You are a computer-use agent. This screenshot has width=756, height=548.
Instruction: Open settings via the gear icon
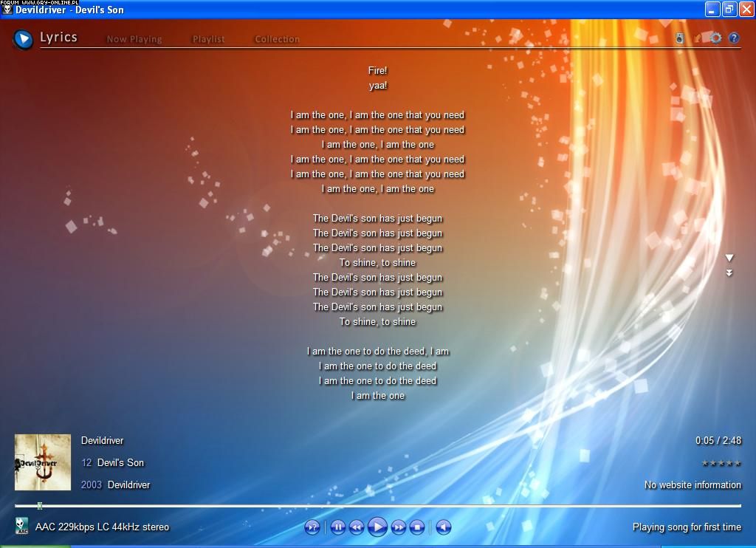[x=715, y=38]
